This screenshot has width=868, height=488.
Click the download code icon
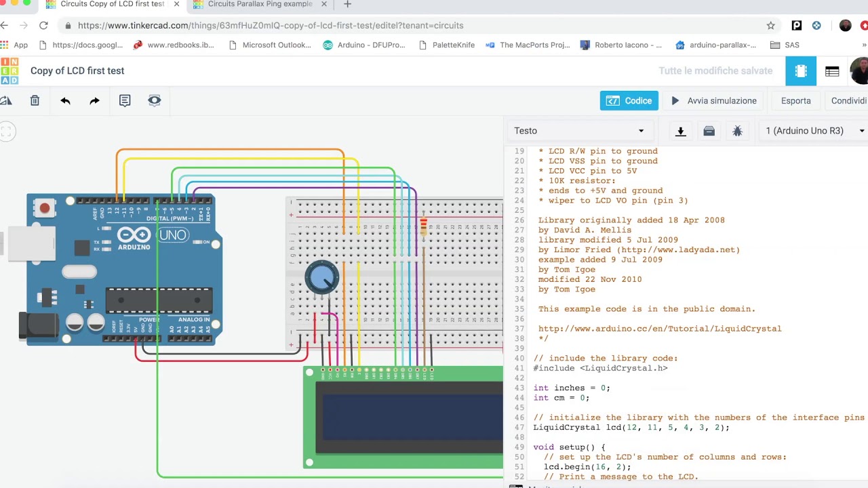(681, 131)
